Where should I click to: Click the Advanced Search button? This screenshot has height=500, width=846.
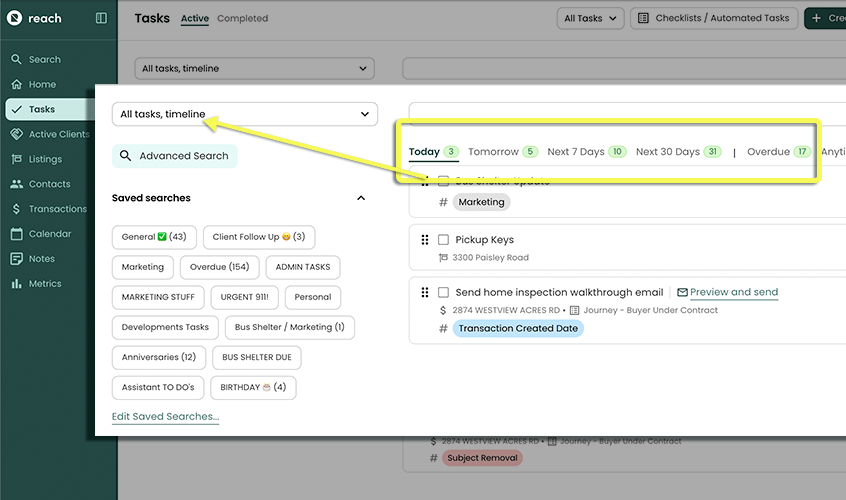click(x=175, y=156)
